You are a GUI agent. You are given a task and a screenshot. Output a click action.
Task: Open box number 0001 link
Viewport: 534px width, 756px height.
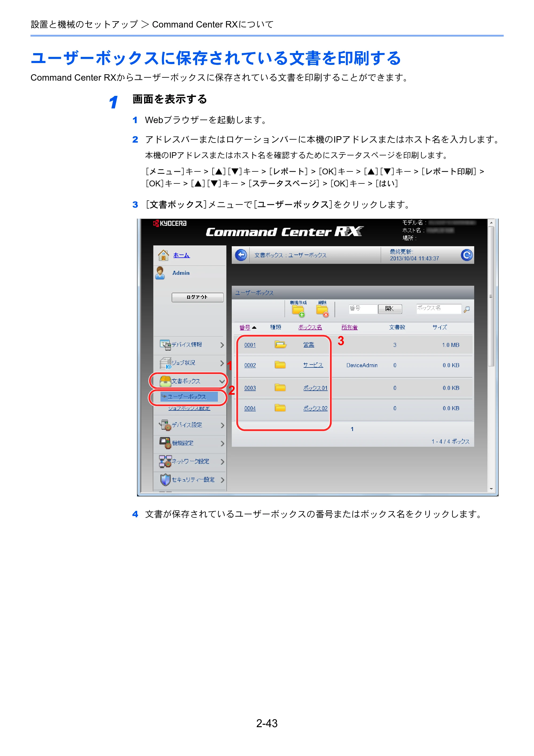pos(250,345)
